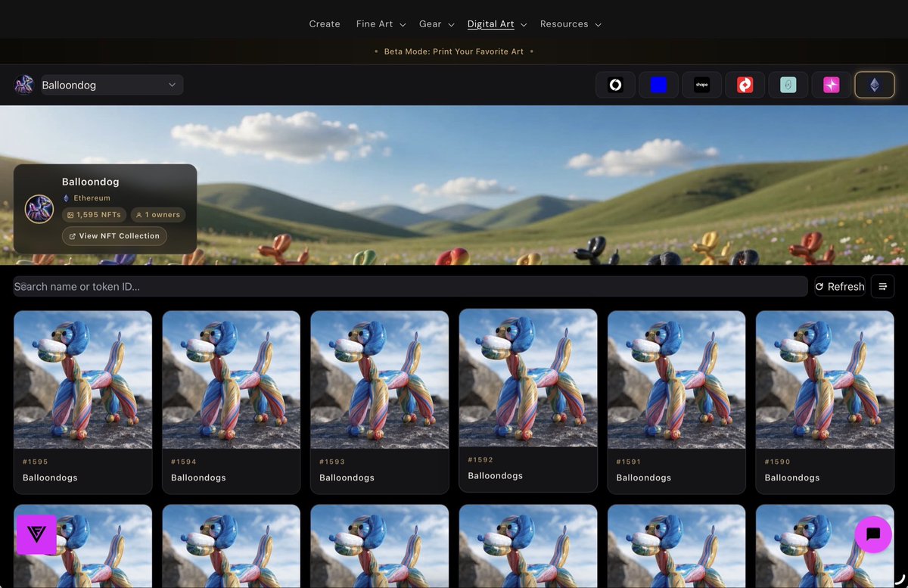This screenshot has width=908, height=588.
Task: Click the Refresh button
Action: click(x=840, y=286)
